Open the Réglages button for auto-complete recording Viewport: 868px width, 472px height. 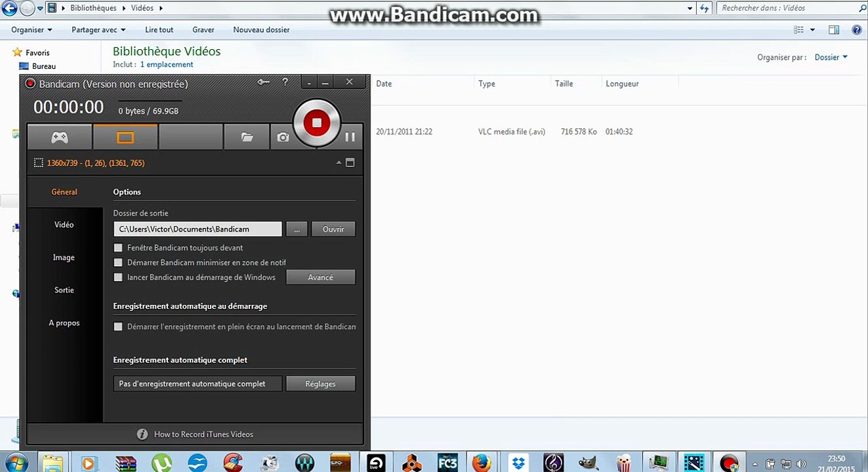click(321, 383)
